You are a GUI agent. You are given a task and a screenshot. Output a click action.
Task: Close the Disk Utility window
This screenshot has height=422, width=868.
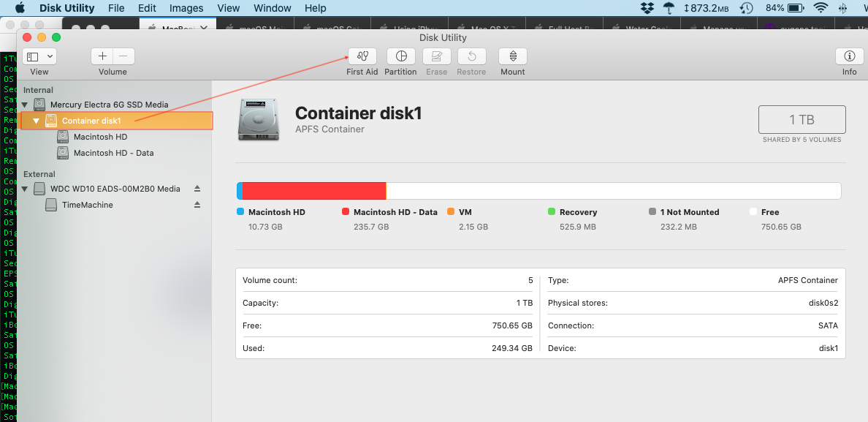pyautogui.click(x=26, y=37)
